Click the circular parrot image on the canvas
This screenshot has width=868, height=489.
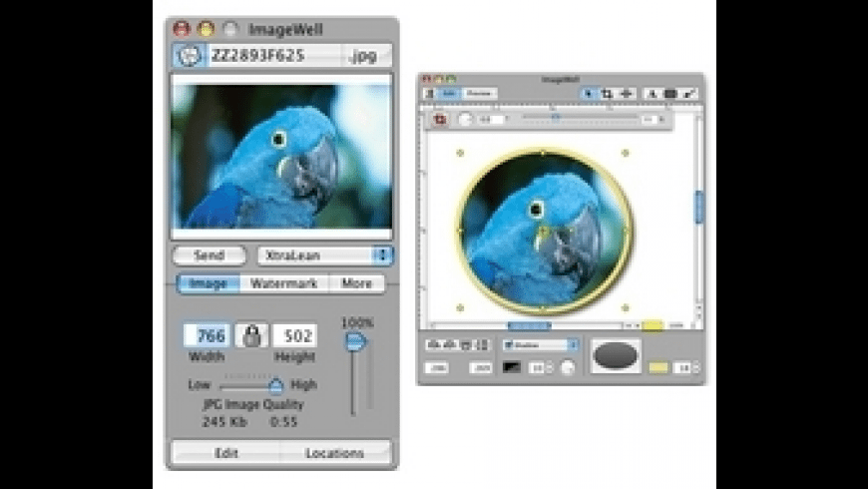[x=544, y=231]
